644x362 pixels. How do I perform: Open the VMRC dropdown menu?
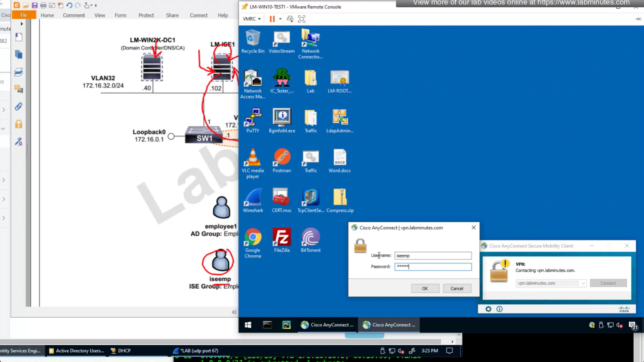(252, 19)
